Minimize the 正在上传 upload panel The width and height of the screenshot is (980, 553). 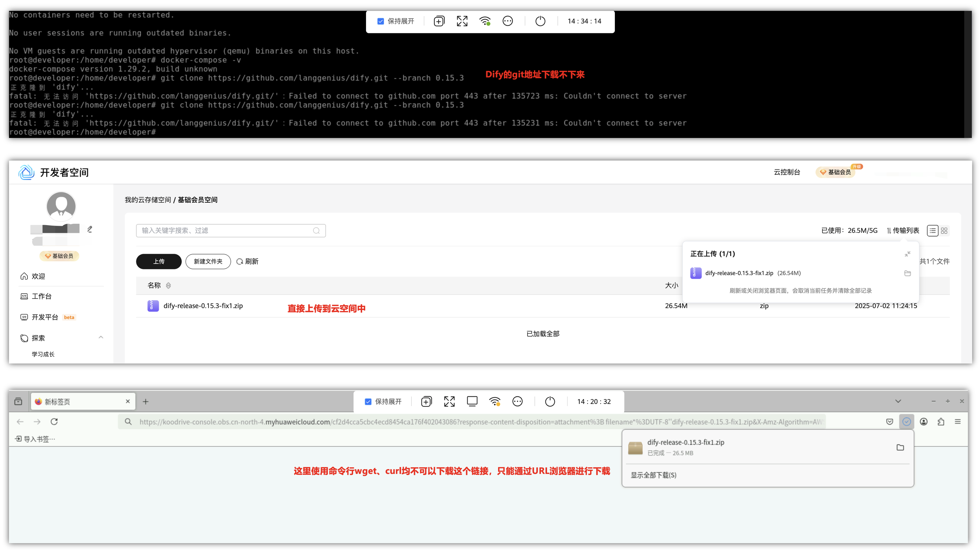[x=907, y=254]
